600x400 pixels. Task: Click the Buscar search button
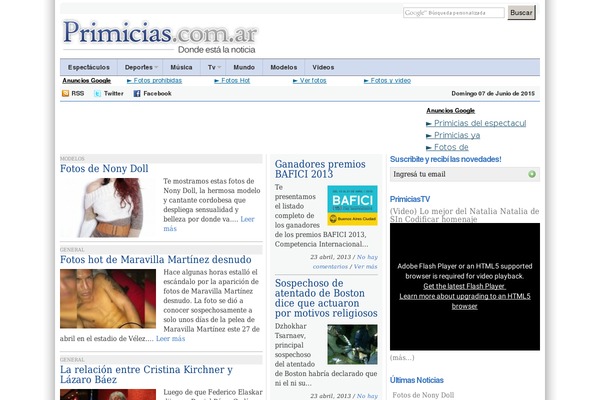521,13
